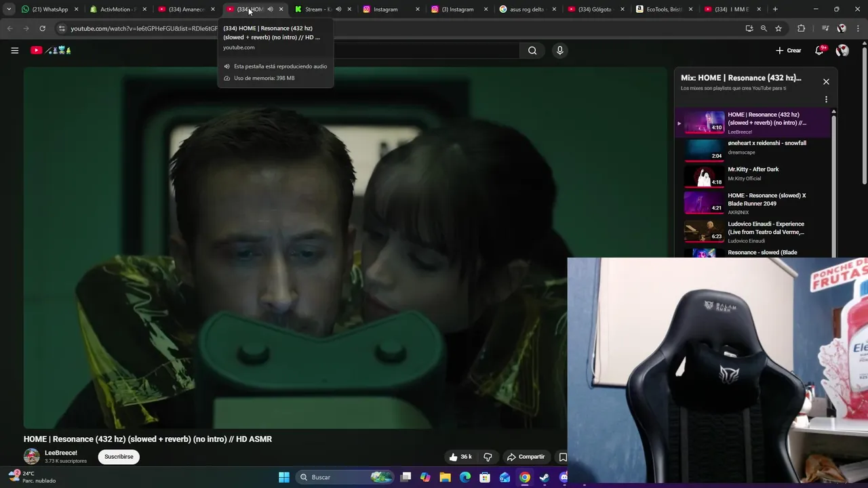Image resolution: width=868 pixels, height=488 pixels.
Task: Switch to the Gólgota YouTube tab
Action: point(596,9)
